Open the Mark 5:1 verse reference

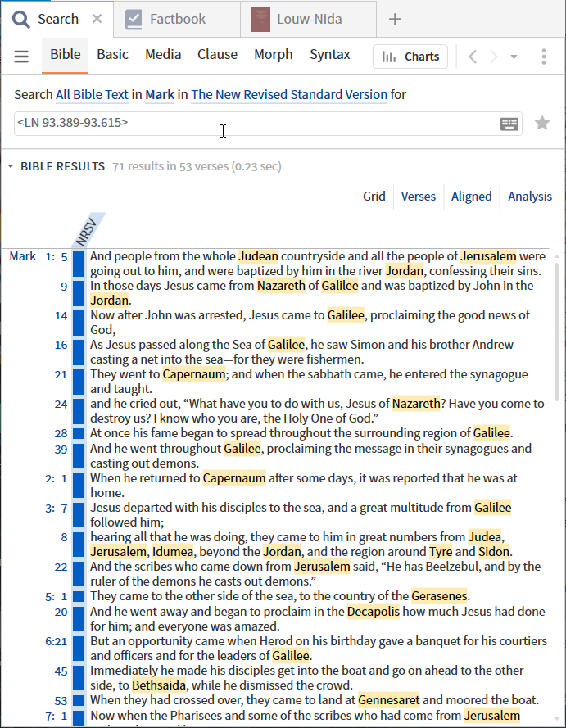57,597
